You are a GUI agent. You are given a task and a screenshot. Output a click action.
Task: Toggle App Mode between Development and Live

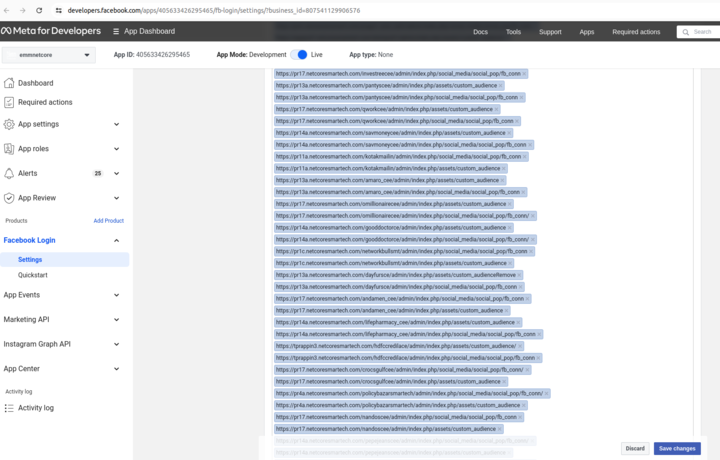[299, 55]
